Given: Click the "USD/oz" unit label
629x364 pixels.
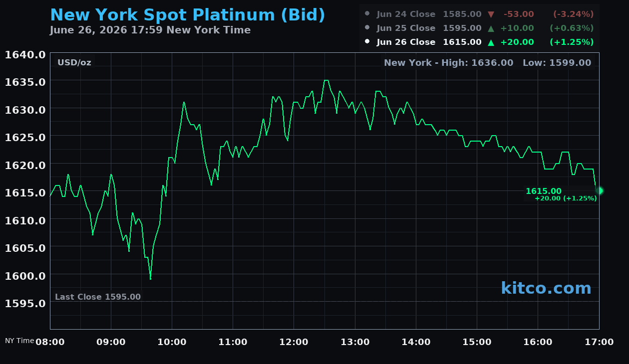Looking at the screenshot, I should coord(74,63).
